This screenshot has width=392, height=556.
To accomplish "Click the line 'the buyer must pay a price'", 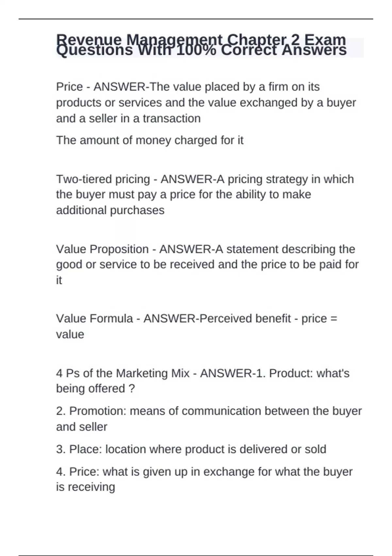I will (183, 195).
